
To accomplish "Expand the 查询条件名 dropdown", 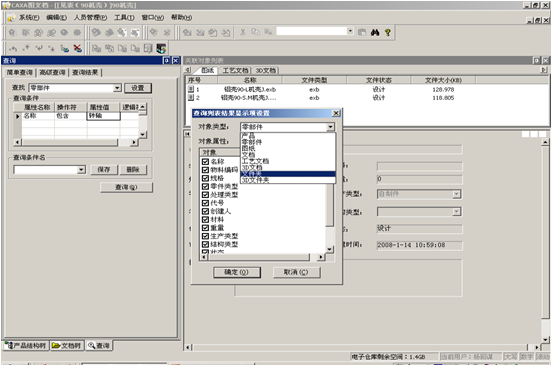I will coord(81,170).
